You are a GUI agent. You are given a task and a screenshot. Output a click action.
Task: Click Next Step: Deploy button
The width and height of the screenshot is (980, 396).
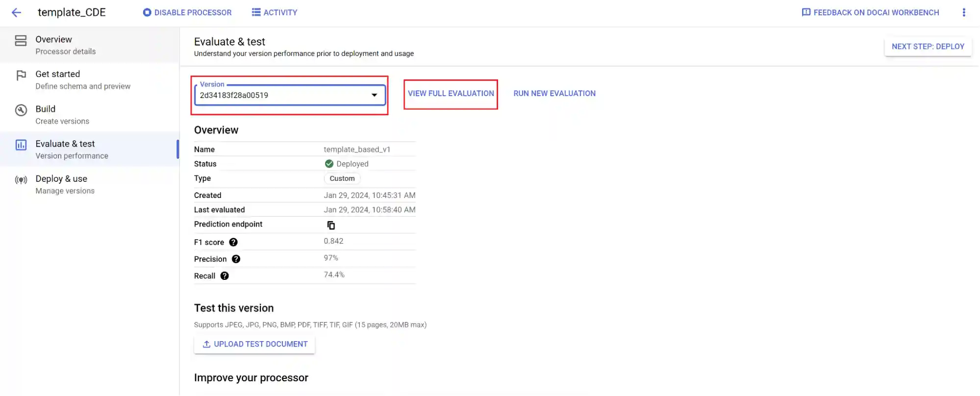(928, 47)
